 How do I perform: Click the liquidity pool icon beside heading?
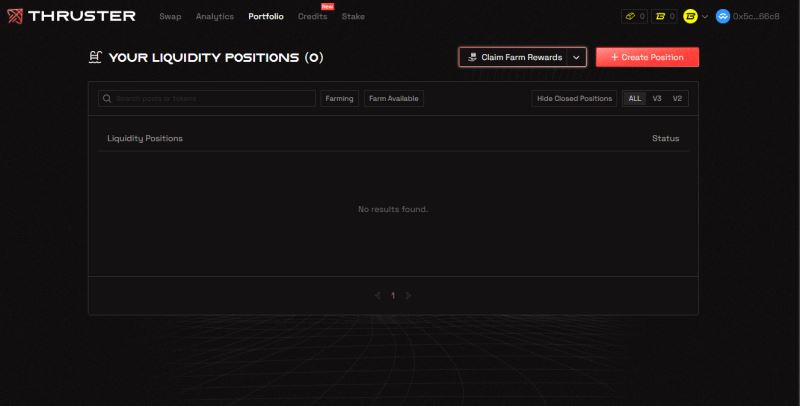[95, 57]
